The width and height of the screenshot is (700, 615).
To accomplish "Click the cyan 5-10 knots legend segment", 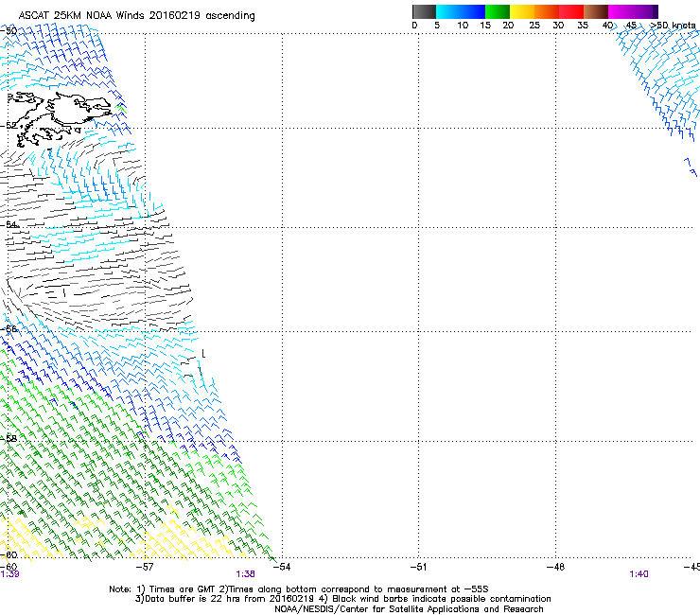I will coord(448,11).
